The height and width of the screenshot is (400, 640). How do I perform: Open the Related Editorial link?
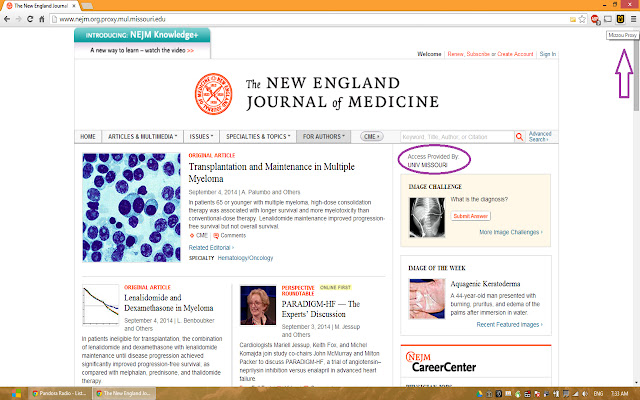[x=211, y=247]
